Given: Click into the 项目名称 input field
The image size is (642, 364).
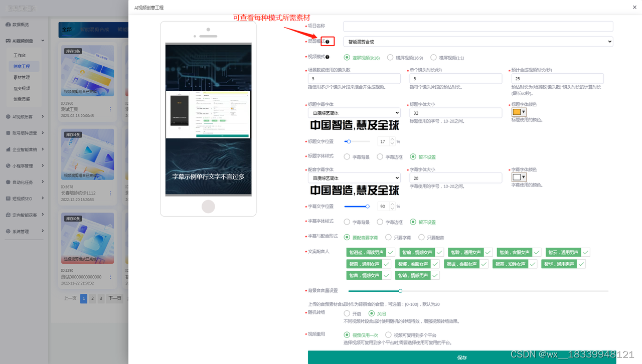Looking at the screenshot, I should (x=478, y=26).
